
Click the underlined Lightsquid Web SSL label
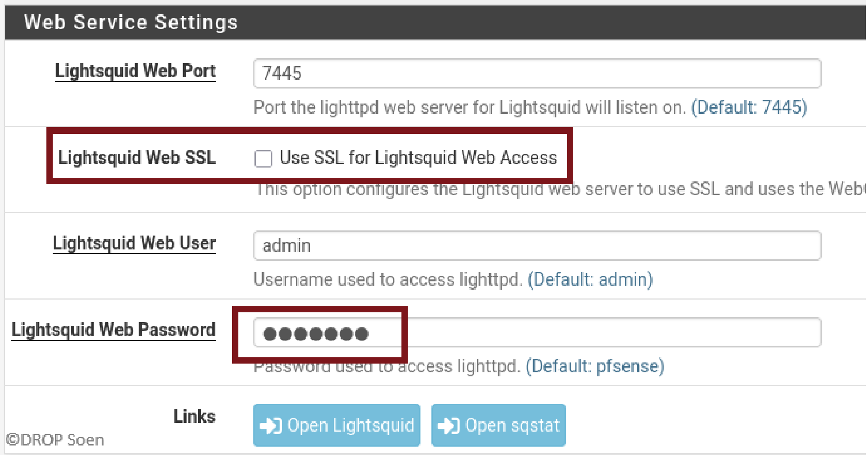tap(137, 158)
